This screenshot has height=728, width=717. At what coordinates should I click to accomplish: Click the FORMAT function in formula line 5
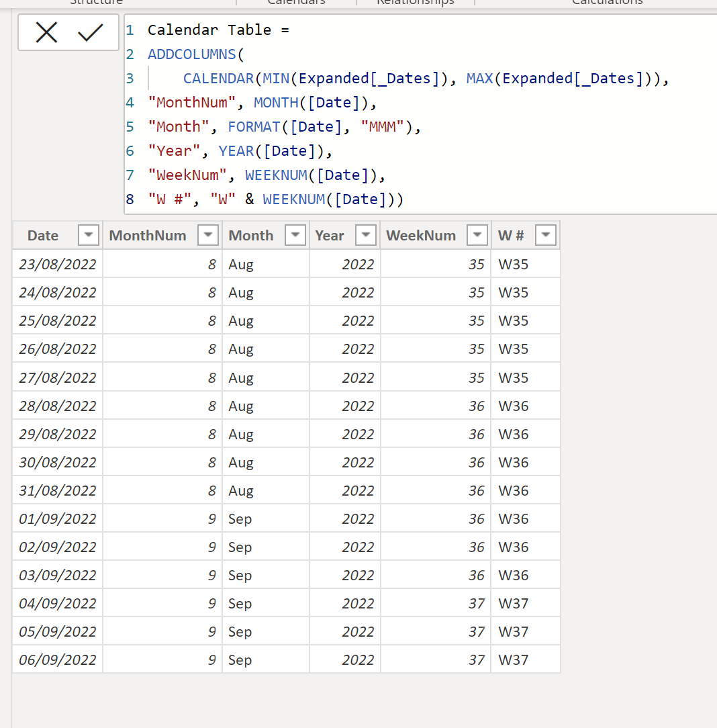coord(254,127)
